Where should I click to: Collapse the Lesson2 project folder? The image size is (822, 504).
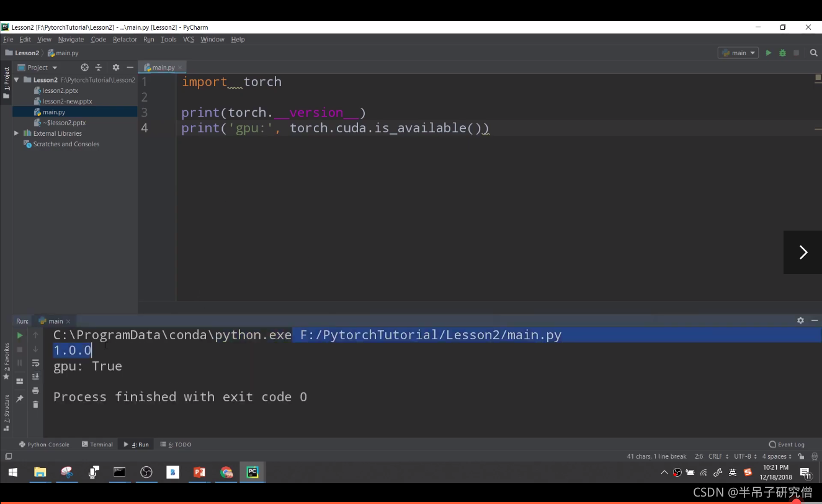tap(16, 80)
